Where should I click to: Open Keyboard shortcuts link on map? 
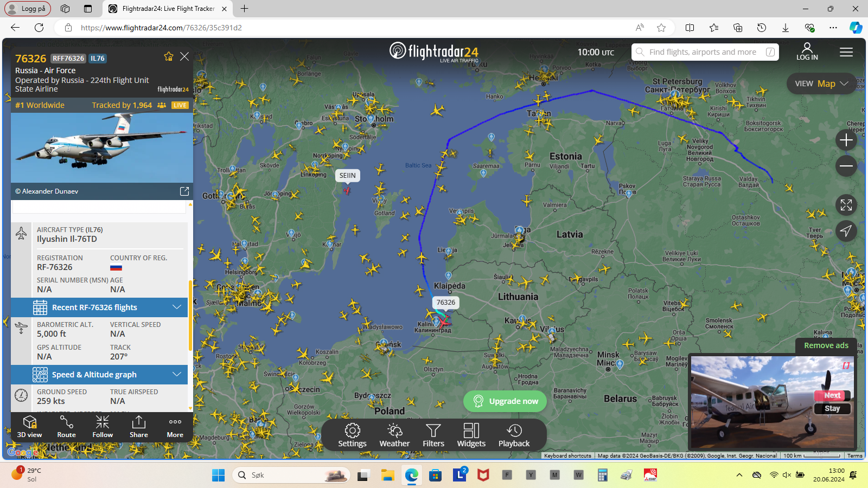pyautogui.click(x=567, y=455)
